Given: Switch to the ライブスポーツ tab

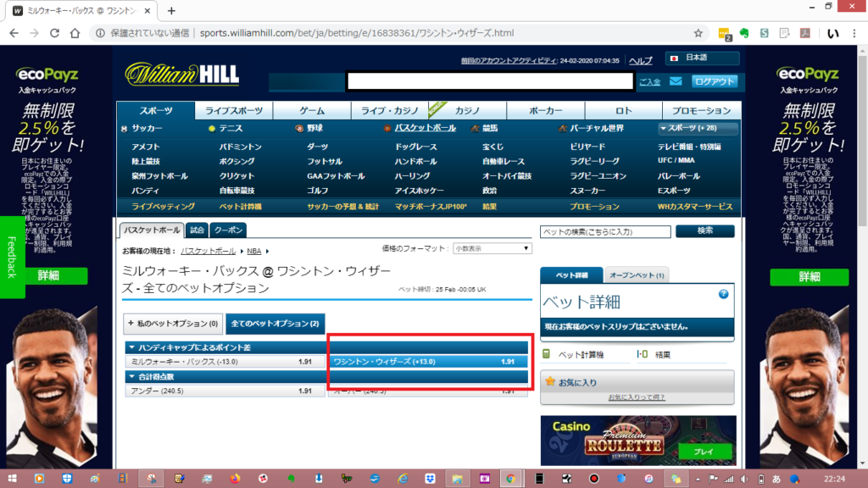Looking at the screenshot, I should pos(234,111).
